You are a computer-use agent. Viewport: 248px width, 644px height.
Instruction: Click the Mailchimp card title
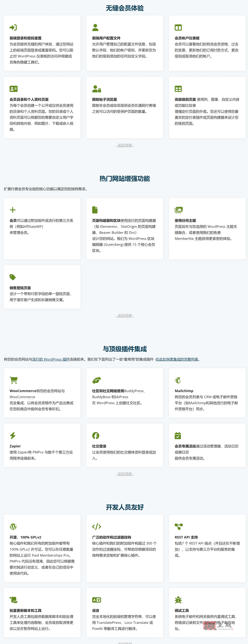point(184,391)
